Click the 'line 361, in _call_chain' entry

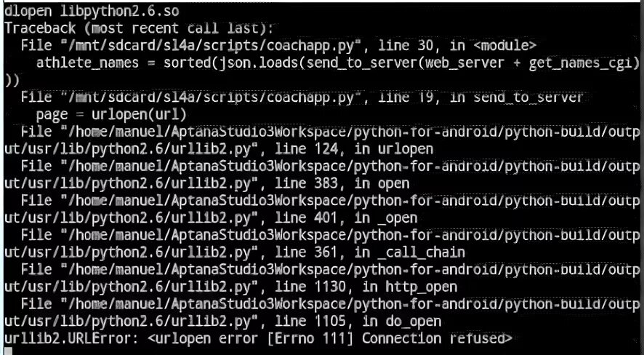click(x=370, y=252)
